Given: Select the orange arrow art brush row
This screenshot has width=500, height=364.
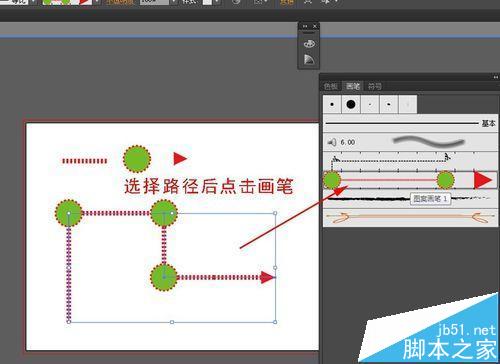Looking at the screenshot, I should tap(411, 218).
